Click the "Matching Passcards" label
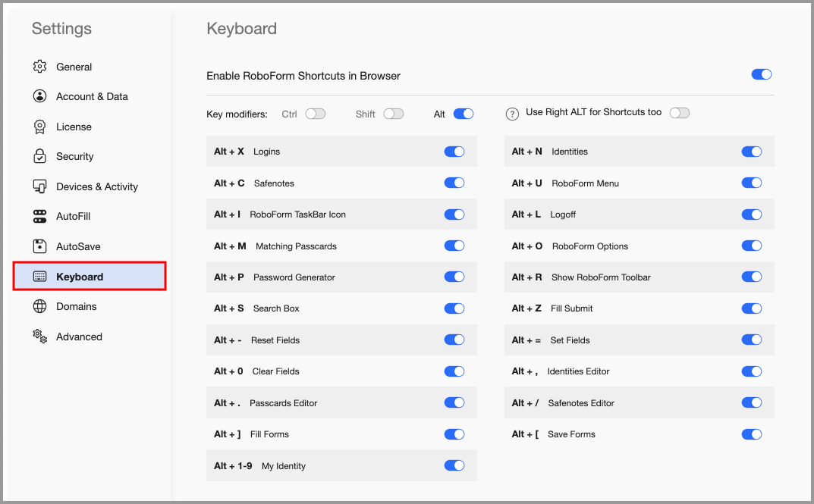The height and width of the screenshot is (504, 814). 296,246
